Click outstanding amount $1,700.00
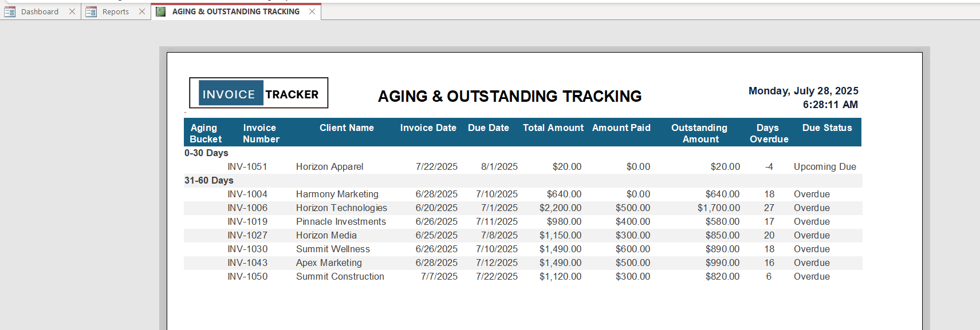This screenshot has width=980, height=330. click(x=718, y=208)
